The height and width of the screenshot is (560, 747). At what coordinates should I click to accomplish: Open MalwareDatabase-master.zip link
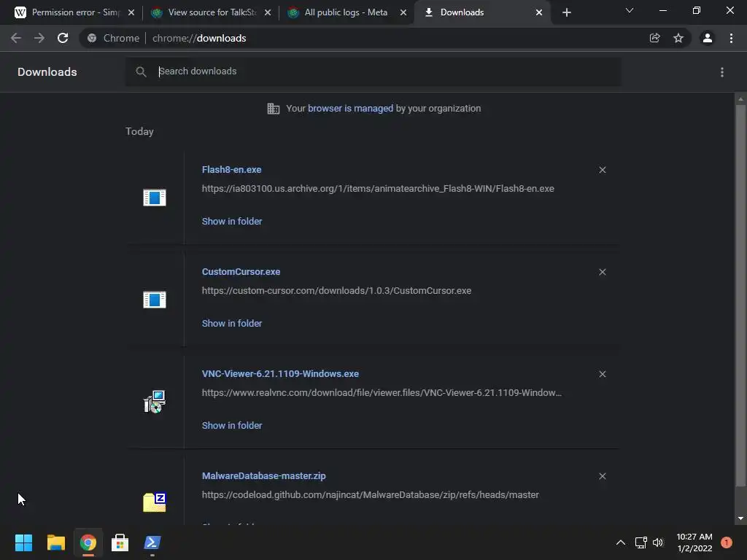264,475
